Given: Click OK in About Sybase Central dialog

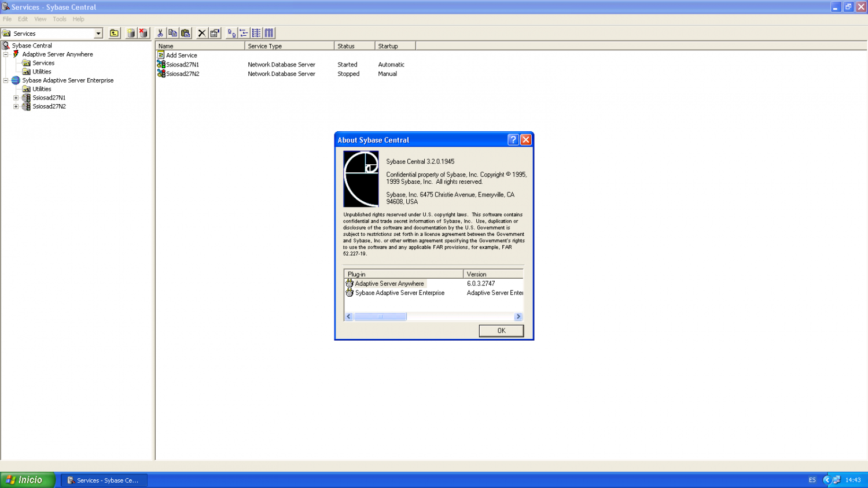Looking at the screenshot, I should [x=501, y=331].
